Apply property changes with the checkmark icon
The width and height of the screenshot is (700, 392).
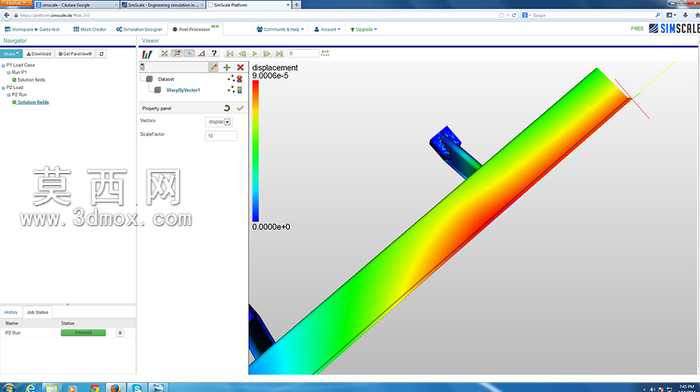(240, 108)
